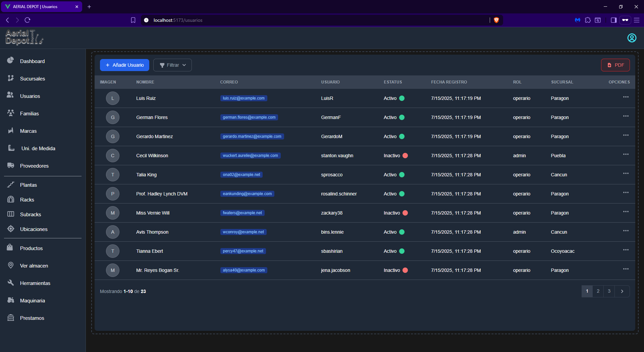The height and width of the screenshot is (352, 644).
Task: Click the green status dot for Luis Ruiz
Action: click(x=402, y=98)
